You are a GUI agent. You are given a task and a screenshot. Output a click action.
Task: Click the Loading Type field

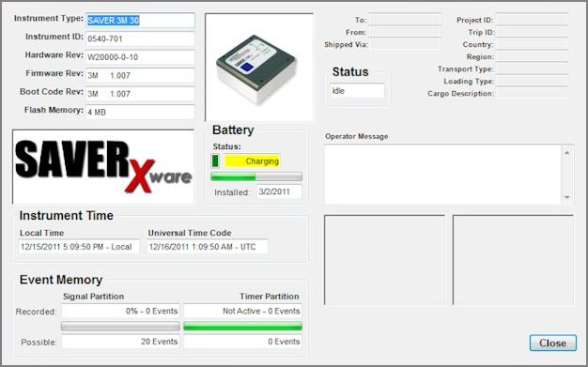[x=532, y=81]
